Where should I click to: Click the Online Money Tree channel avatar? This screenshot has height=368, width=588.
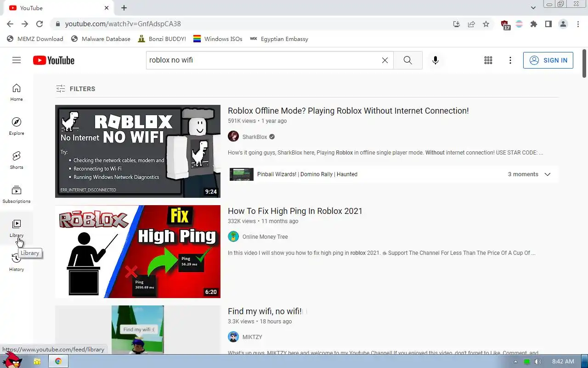pos(233,237)
